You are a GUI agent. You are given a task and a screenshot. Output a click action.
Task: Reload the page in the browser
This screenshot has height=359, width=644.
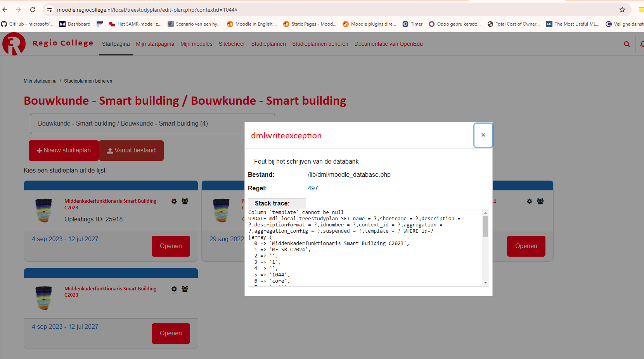[x=33, y=10]
